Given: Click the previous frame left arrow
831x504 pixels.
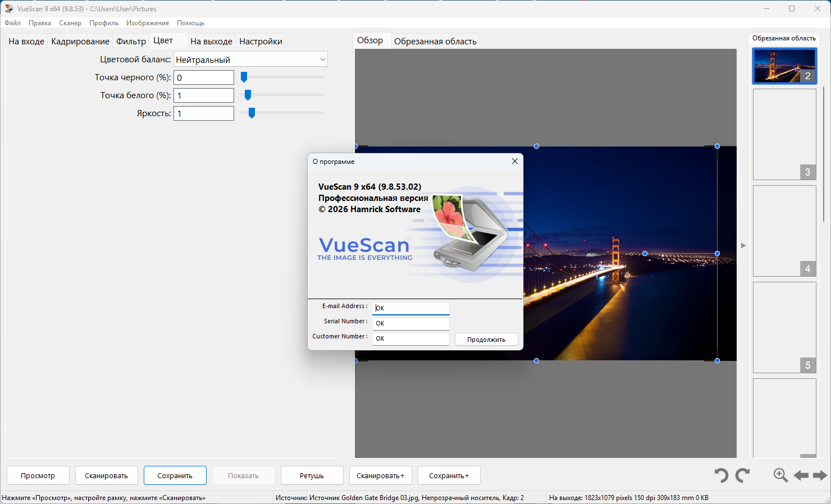Looking at the screenshot, I should coord(801,475).
